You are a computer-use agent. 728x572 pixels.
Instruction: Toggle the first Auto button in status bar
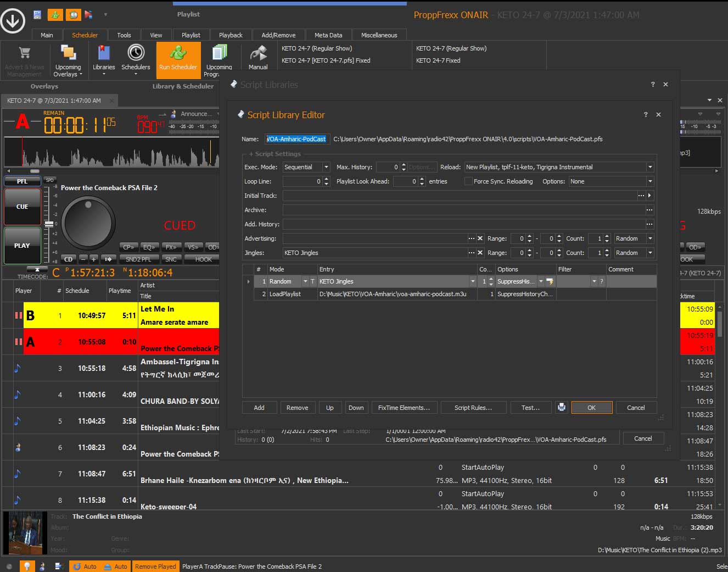click(x=85, y=566)
